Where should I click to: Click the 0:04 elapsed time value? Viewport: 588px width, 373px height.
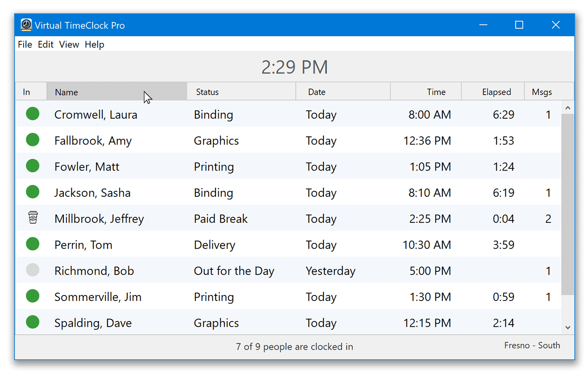coord(503,219)
